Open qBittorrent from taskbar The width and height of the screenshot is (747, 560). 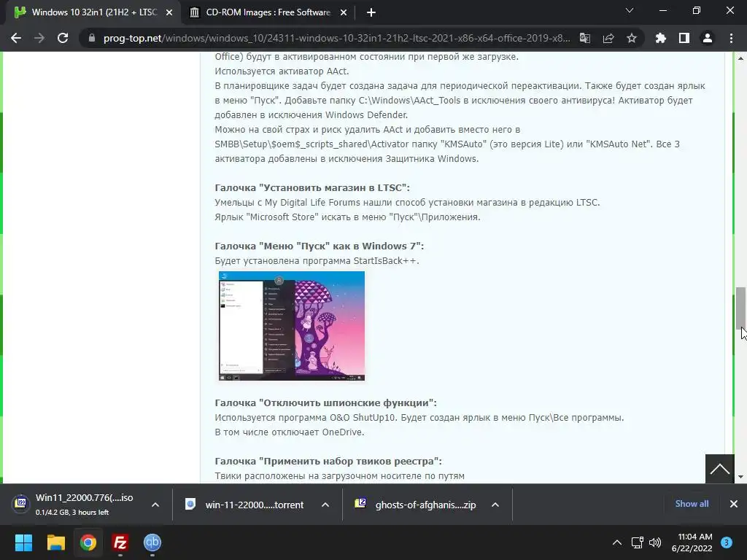point(152,542)
